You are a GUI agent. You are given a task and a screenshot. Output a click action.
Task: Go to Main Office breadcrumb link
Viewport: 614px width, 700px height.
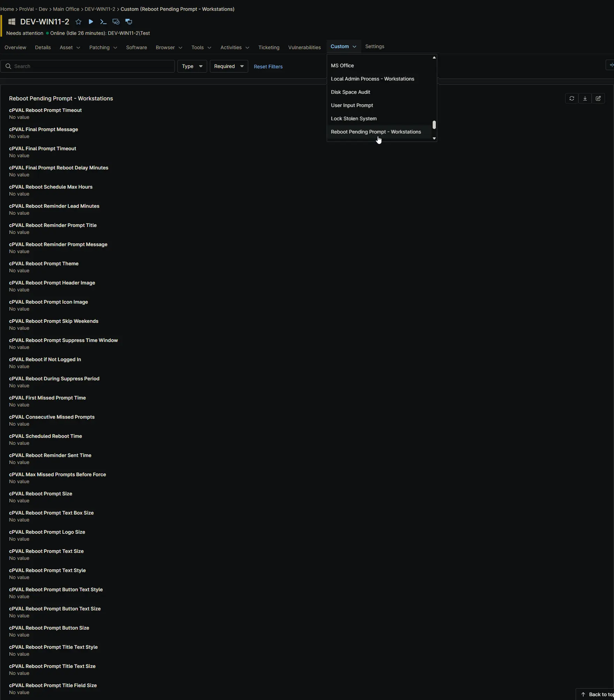(66, 9)
